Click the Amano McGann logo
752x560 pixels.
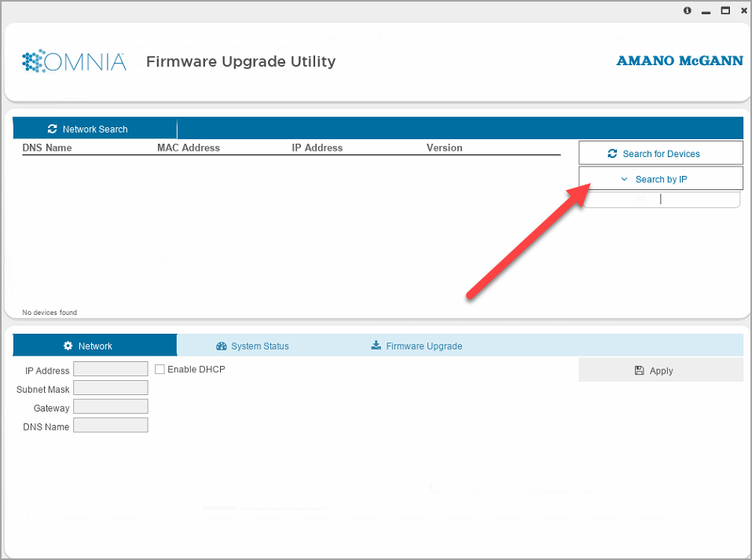pyautogui.click(x=680, y=61)
